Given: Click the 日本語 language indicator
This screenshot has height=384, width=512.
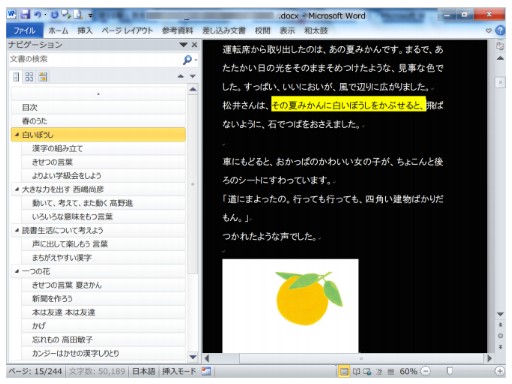Looking at the screenshot, I should [144, 371].
